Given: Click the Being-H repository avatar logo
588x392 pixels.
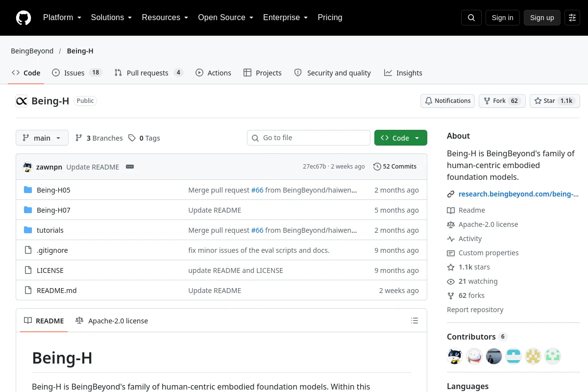Looking at the screenshot, I should (22, 101).
